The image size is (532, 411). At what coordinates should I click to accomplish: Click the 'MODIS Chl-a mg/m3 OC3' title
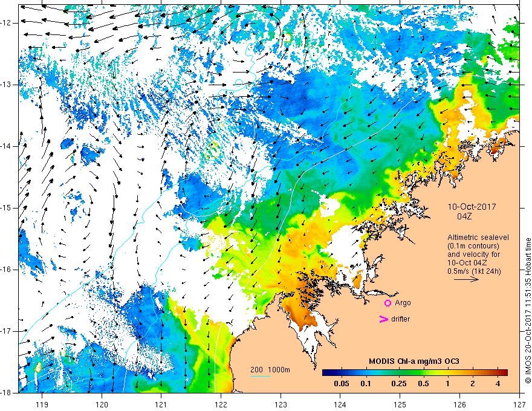point(414,361)
